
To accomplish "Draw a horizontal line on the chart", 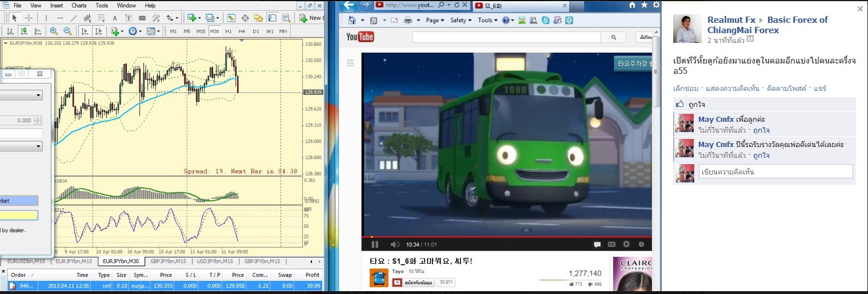I will click(60, 18).
